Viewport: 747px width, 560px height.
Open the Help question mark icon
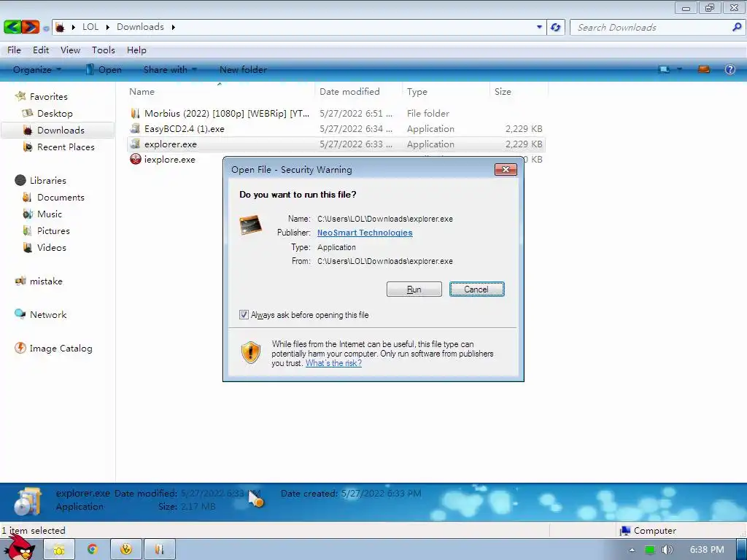729,69
